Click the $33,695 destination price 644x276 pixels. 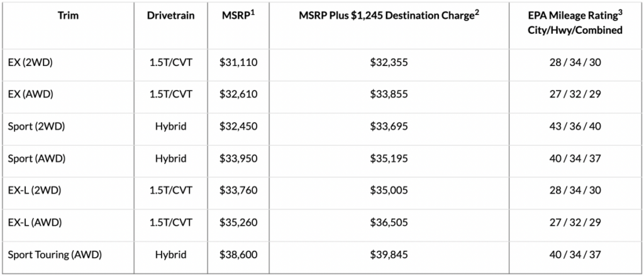point(389,126)
